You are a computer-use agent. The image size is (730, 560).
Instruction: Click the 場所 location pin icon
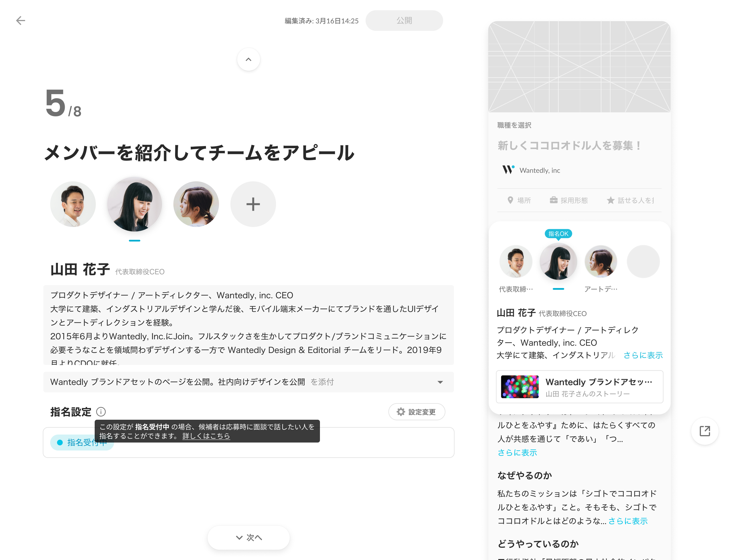[x=510, y=200]
